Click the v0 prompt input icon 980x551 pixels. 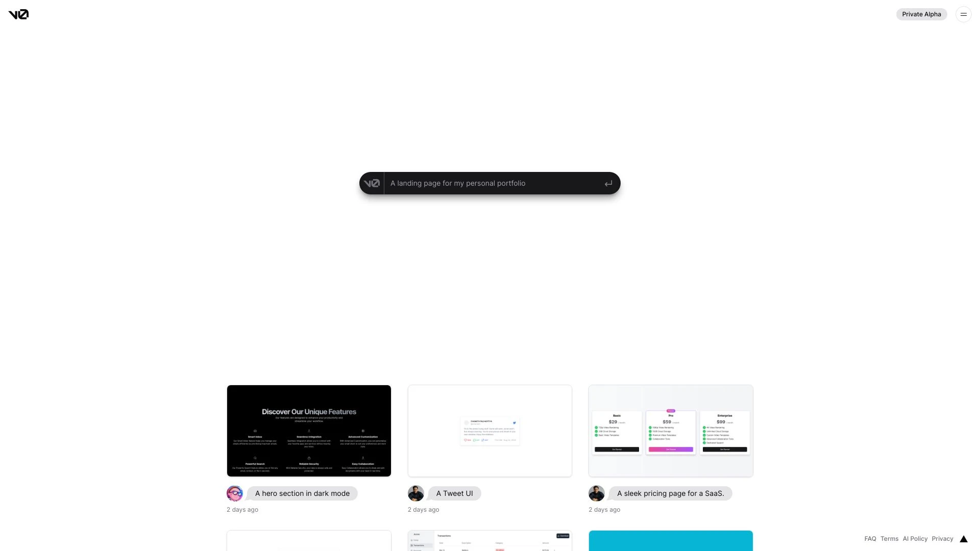point(372,182)
